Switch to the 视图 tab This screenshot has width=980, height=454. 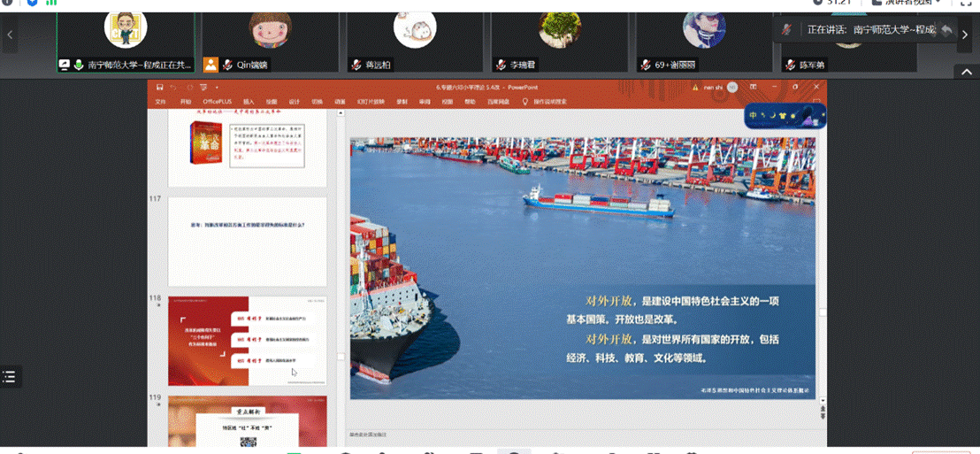point(448,101)
